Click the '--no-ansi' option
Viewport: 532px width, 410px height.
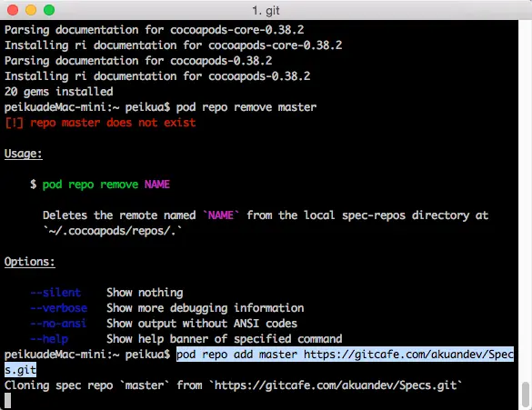click(x=59, y=324)
